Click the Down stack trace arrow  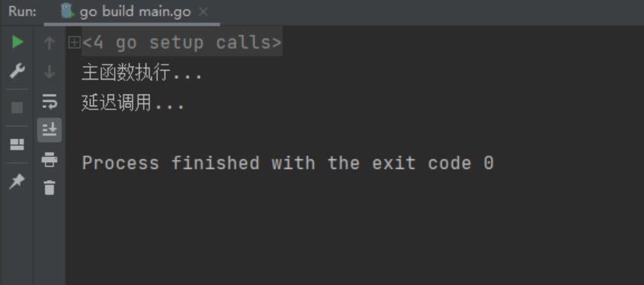click(49, 72)
